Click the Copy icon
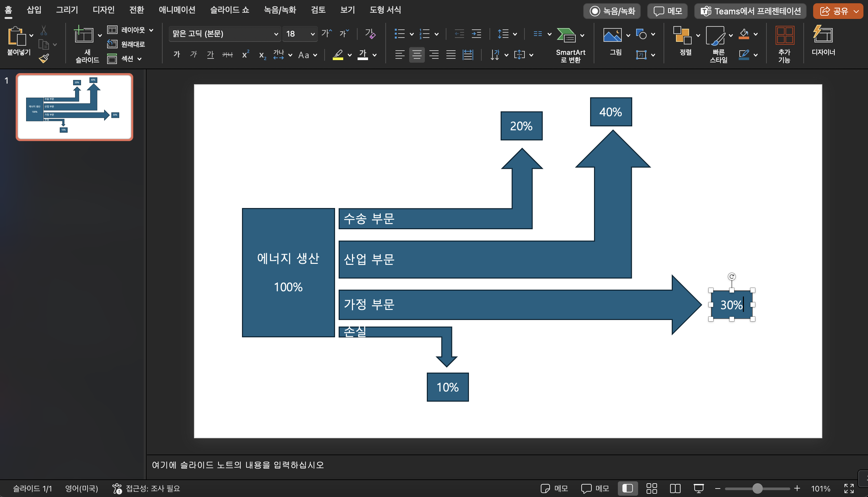The width and height of the screenshot is (868, 497). (44, 45)
